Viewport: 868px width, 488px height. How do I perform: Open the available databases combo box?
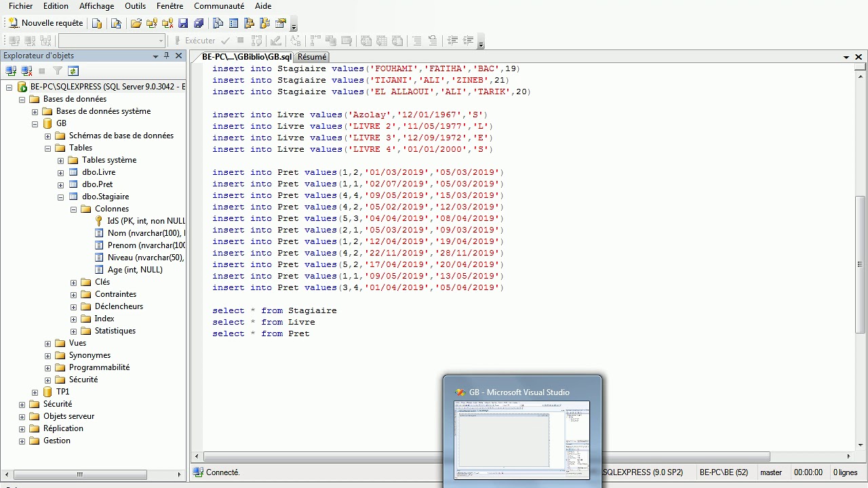(x=112, y=41)
